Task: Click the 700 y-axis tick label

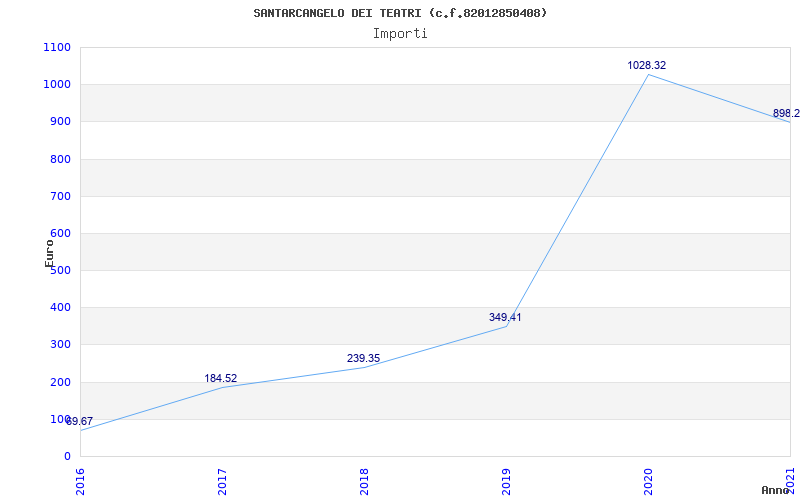Action: click(x=61, y=196)
